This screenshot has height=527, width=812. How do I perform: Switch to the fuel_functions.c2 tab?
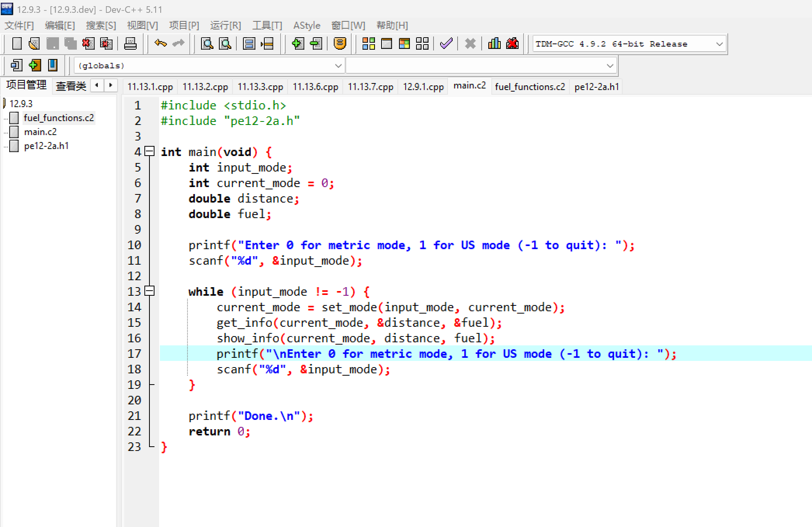(529, 87)
